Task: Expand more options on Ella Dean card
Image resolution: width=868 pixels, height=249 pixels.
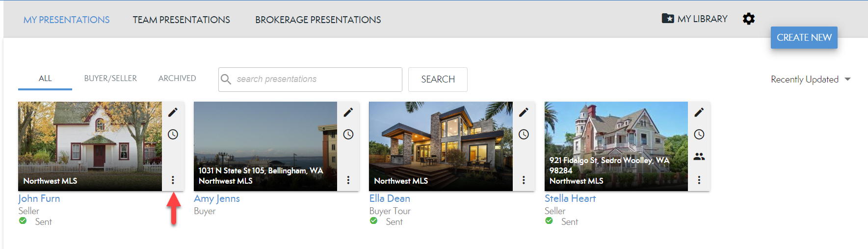Action: tap(524, 180)
